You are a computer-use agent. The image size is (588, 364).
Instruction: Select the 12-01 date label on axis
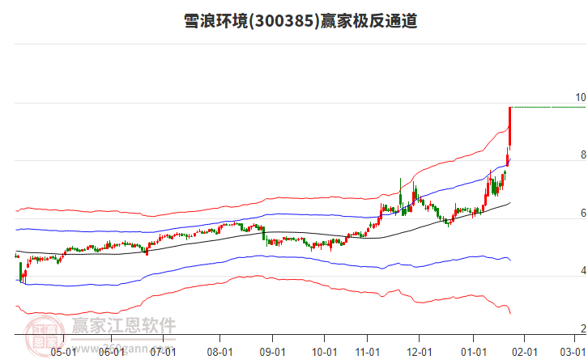pyautogui.click(x=420, y=352)
